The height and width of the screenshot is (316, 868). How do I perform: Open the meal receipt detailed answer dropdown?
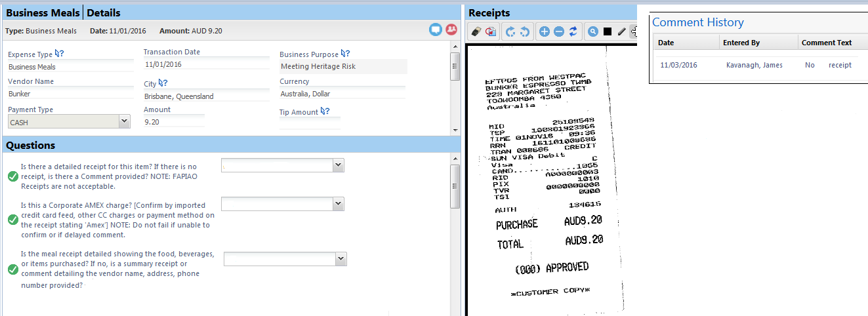click(341, 260)
